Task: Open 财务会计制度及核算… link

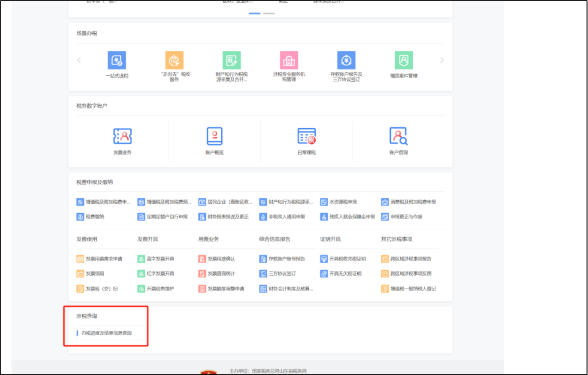Action: [286, 289]
